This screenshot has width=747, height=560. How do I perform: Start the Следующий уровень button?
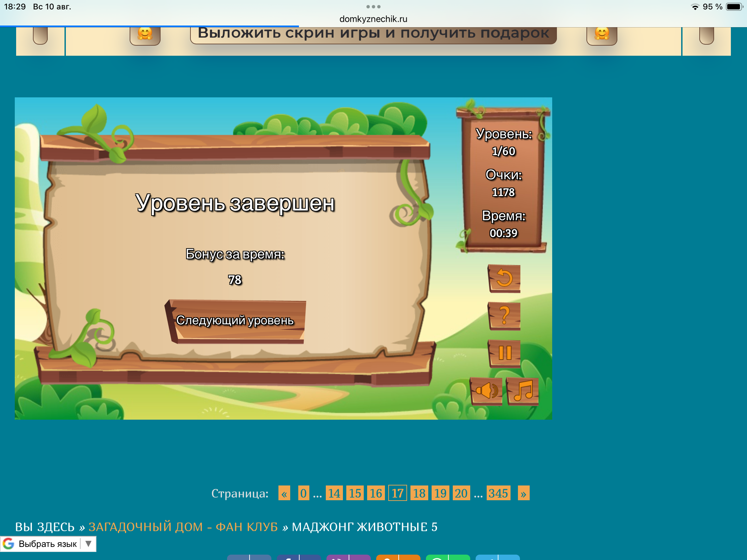[x=235, y=321]
